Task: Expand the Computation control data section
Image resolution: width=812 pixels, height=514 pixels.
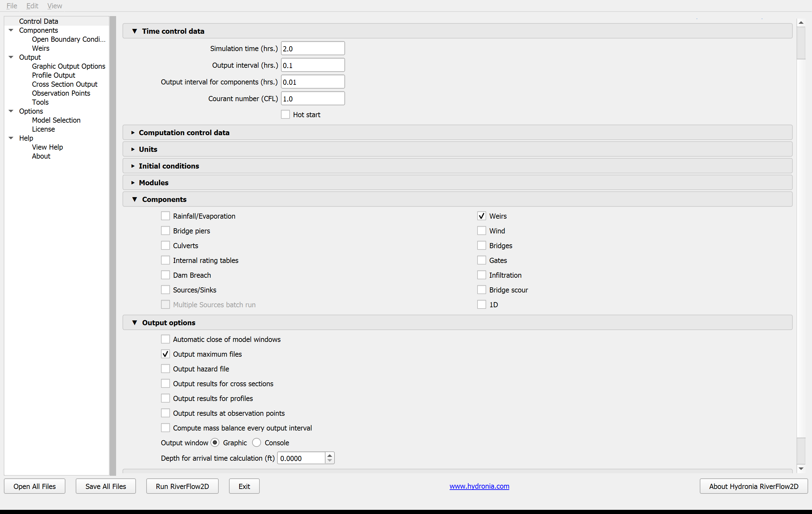Action: click(133, 133)
